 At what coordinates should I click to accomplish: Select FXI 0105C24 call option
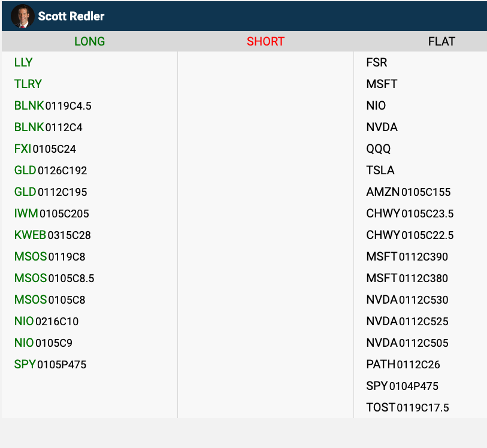tap(45, 149)
